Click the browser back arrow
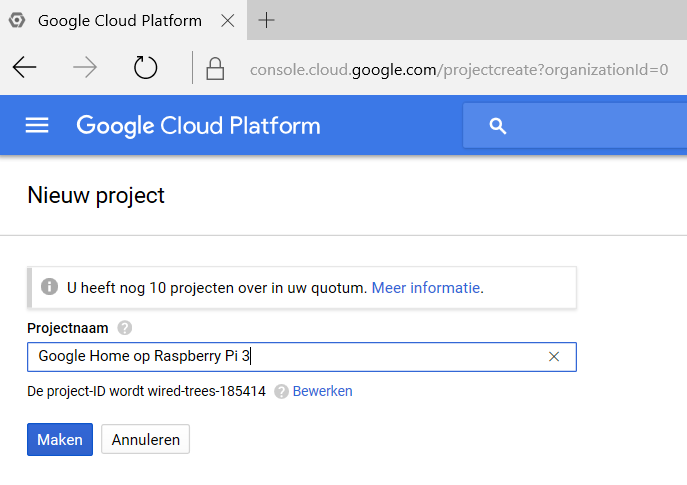 [24, 67]
